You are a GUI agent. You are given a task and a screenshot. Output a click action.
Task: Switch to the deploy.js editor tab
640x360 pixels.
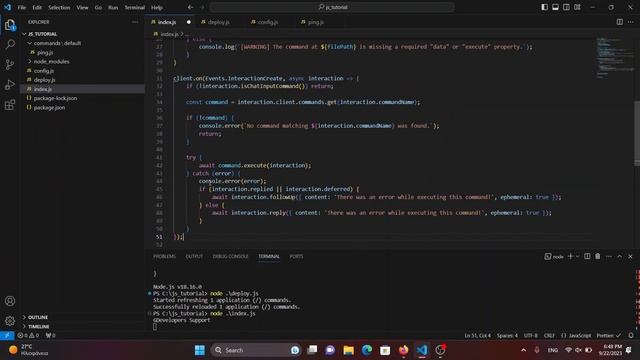coord(218,22)
